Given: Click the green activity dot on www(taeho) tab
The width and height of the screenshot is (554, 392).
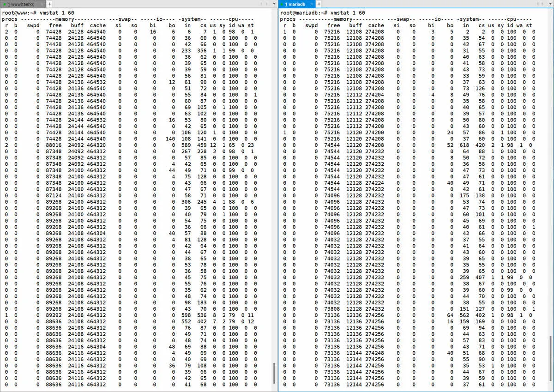Looking at the screenshot, I should [x=5, y=4].
